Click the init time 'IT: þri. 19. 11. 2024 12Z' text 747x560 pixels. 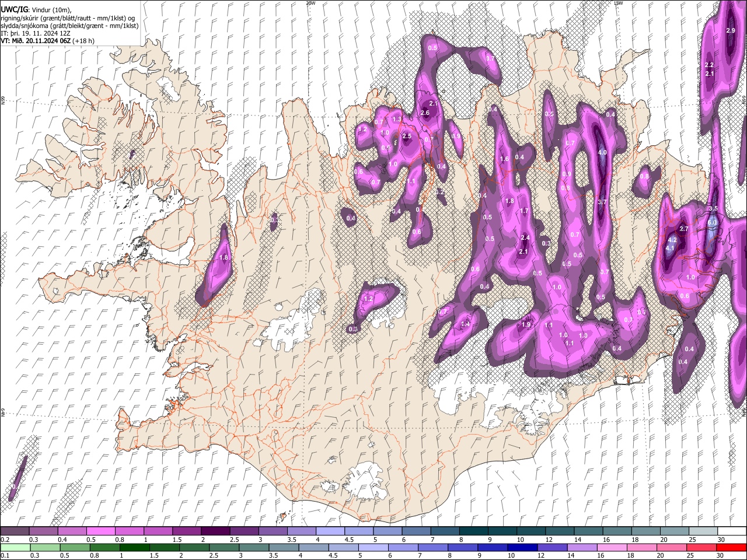pyautogui.click(x=36, y=33)
